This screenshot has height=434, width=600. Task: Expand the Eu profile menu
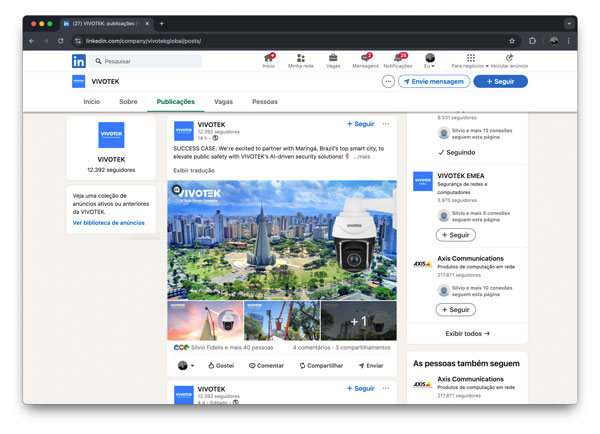(430, 60)
